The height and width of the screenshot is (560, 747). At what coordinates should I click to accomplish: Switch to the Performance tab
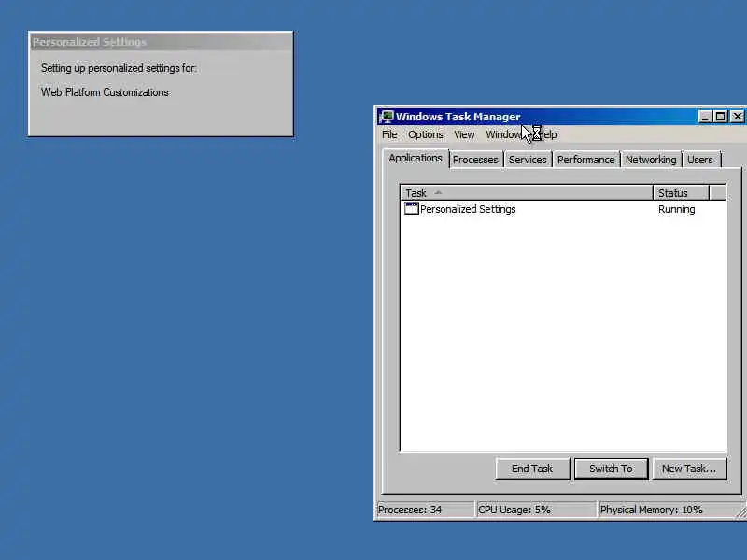point(586,160)
